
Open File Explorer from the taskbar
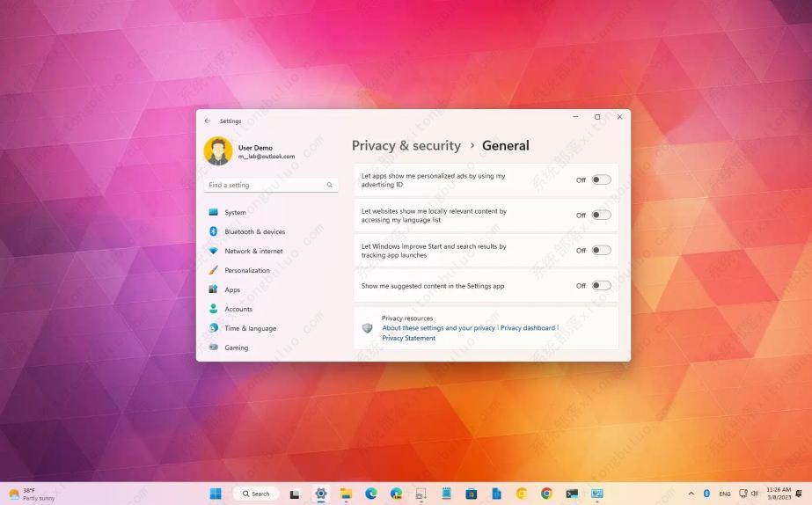pyautogui.click(x=346, y=494)
